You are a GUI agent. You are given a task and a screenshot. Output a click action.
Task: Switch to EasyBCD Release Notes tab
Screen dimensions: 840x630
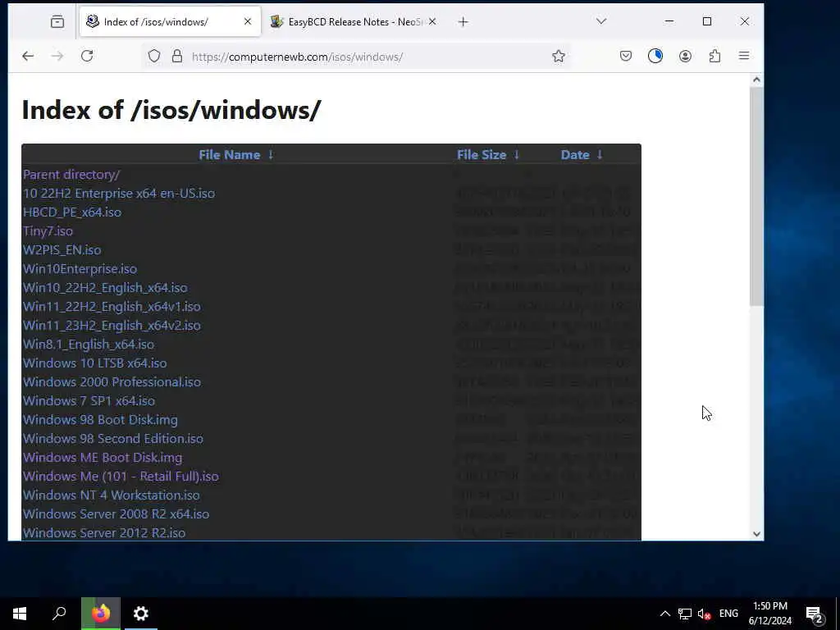[x=354, y=22]
